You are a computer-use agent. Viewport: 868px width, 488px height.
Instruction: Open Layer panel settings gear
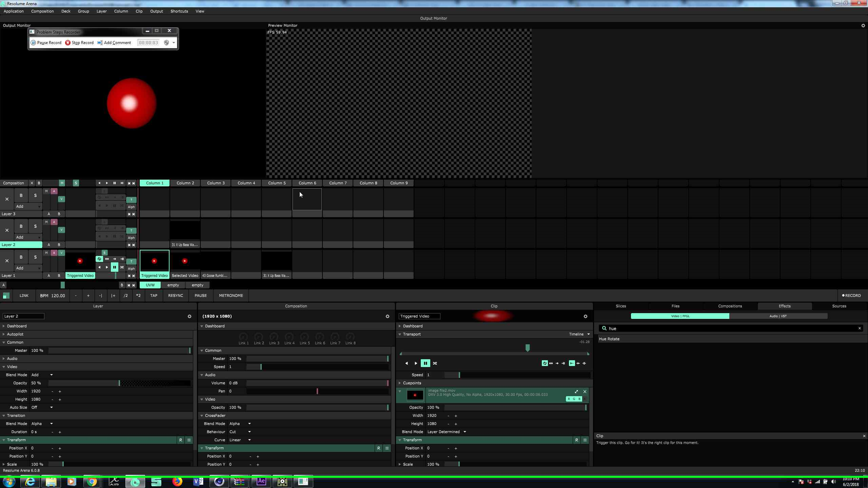coord(190,316)
